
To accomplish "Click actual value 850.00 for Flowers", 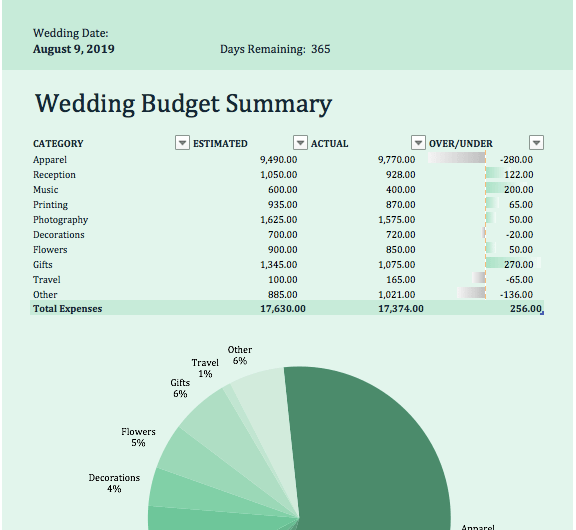I will [401, 250].
